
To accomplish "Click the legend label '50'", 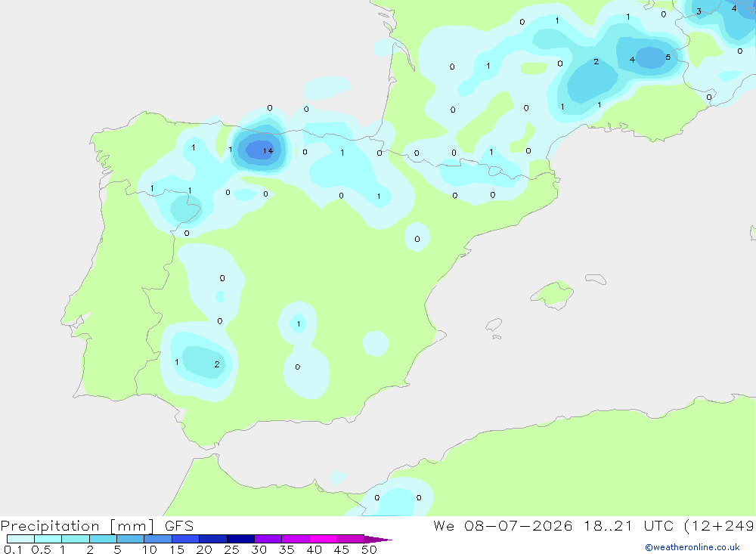I will point(370,549).
